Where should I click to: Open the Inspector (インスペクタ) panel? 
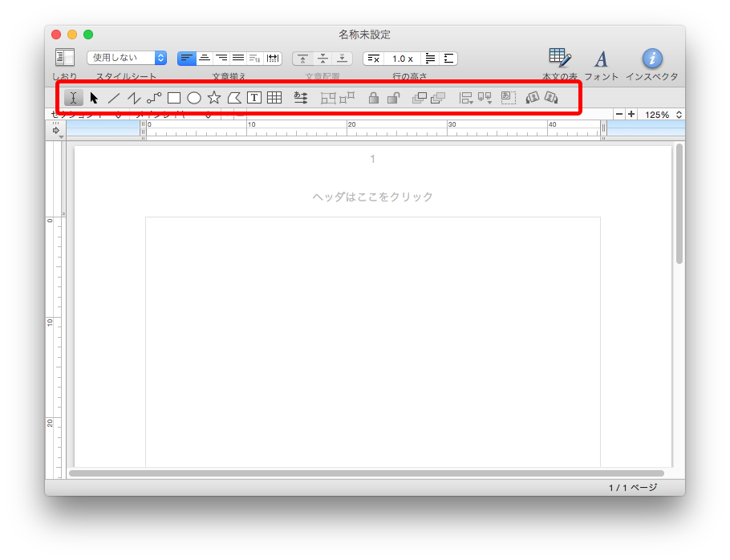click(x=652, y=59)
